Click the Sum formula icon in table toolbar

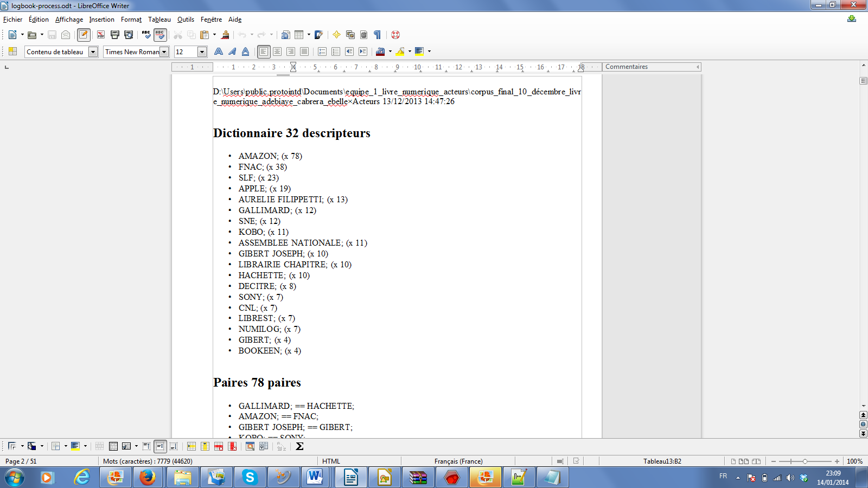pyautogui.click(x=299, y=446)
